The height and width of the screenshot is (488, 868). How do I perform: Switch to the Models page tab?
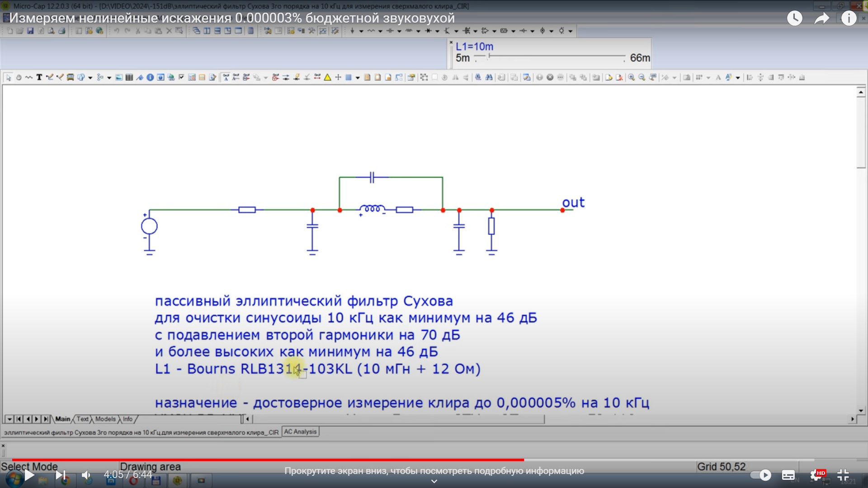point(105,419)
